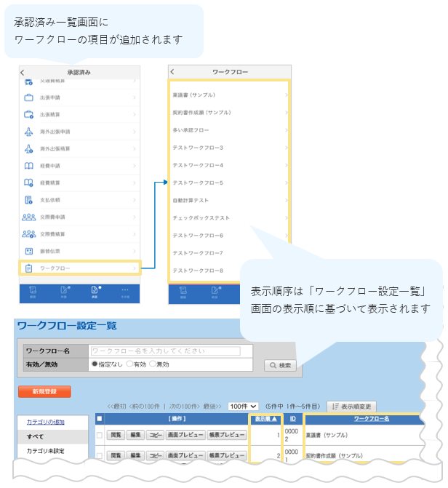Tap the chevron on 稟議書（サンプル） in ワークフロー list
The width and height of the screenshot is (448, 488).
point(287,95)
